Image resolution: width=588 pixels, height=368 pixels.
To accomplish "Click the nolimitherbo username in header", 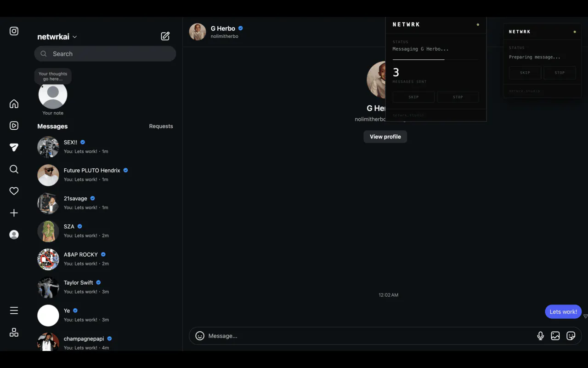I will pyautogui.click(x=225, y=36).
